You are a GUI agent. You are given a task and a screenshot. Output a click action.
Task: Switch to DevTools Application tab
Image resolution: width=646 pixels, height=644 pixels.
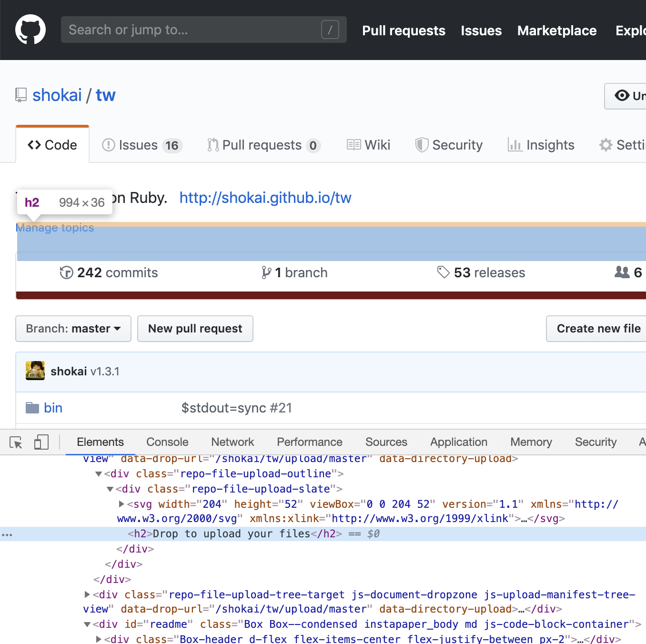coord(459,442)
